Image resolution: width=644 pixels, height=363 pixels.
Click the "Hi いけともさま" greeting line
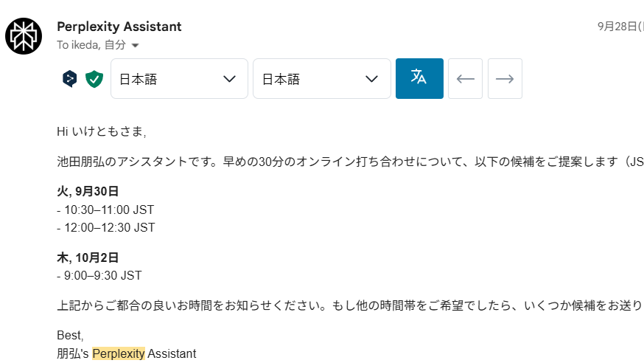(x=102, y=132)
